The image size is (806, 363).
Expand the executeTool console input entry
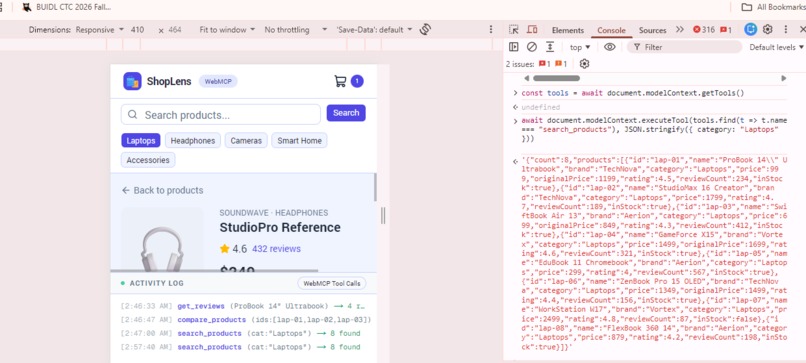click(516, 121)
